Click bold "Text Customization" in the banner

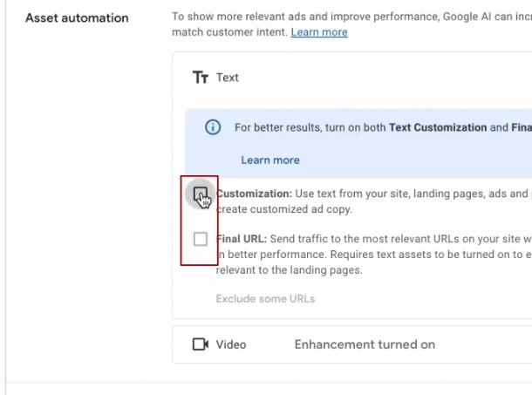click(438, 127)
